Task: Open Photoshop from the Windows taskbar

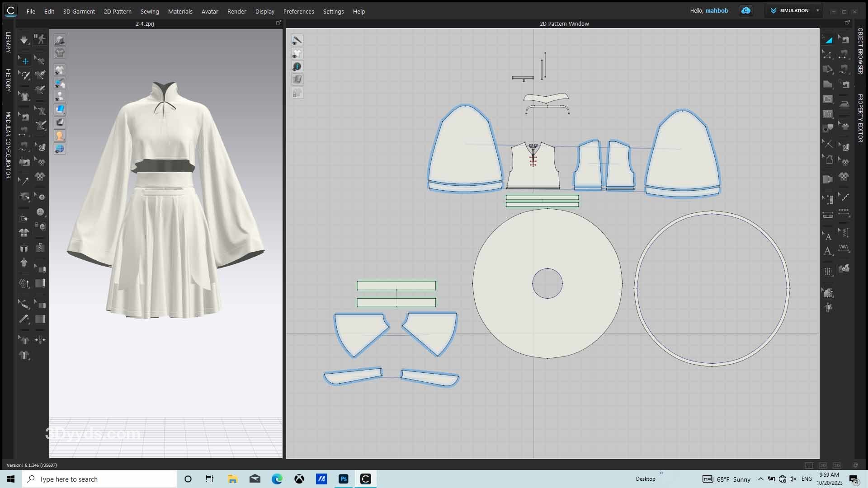Action: click(344, 479)
